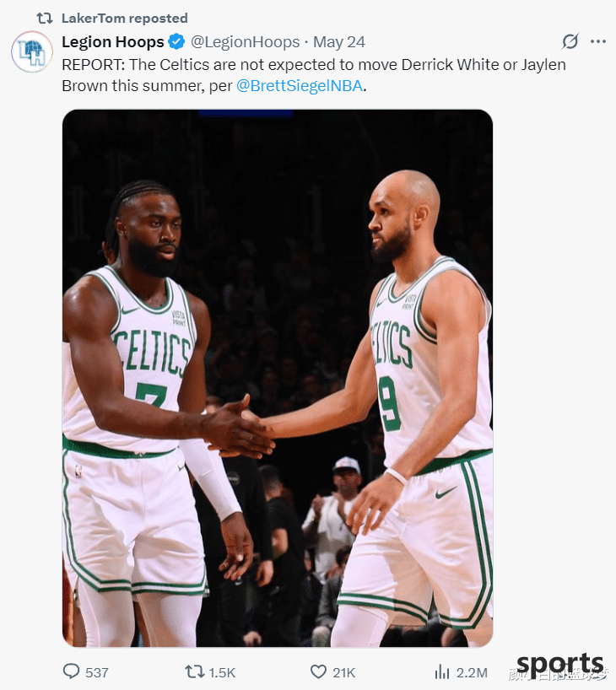Click the Grok slashed-circle icon
Screen dimensions: 616x690
click(570, 41)
